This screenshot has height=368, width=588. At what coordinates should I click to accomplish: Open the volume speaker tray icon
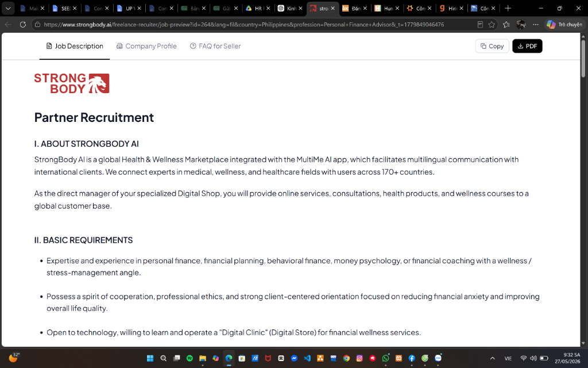point(533,358)
